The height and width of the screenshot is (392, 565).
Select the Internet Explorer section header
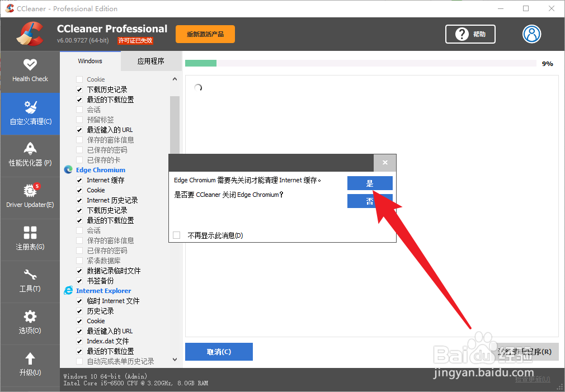(103, 291)
